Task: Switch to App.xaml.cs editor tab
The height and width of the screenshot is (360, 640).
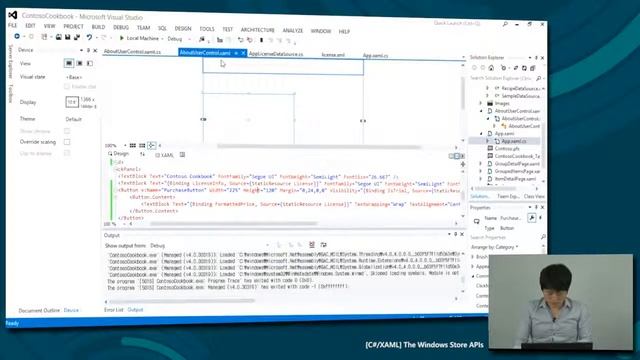Action: (x=376, y=56)
